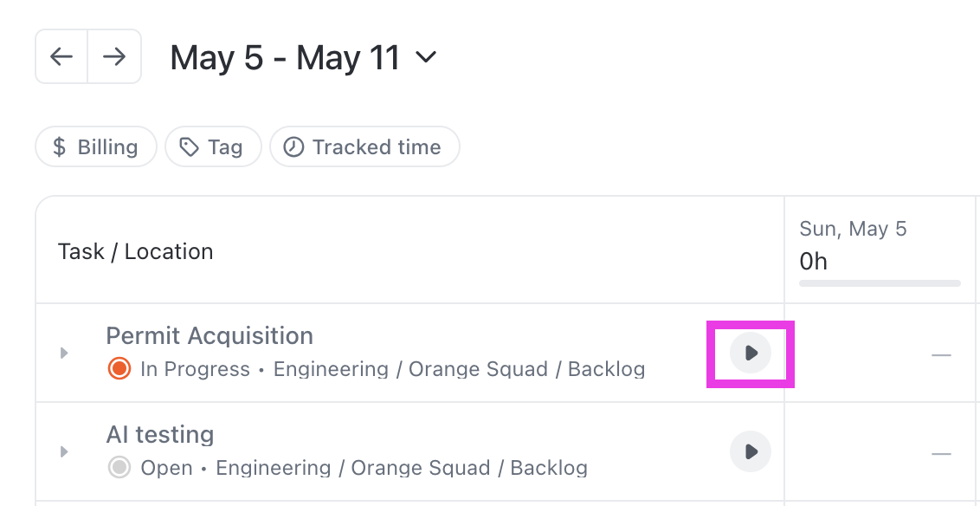Start timer for Permit Acquisition task

tap(751, 353)
